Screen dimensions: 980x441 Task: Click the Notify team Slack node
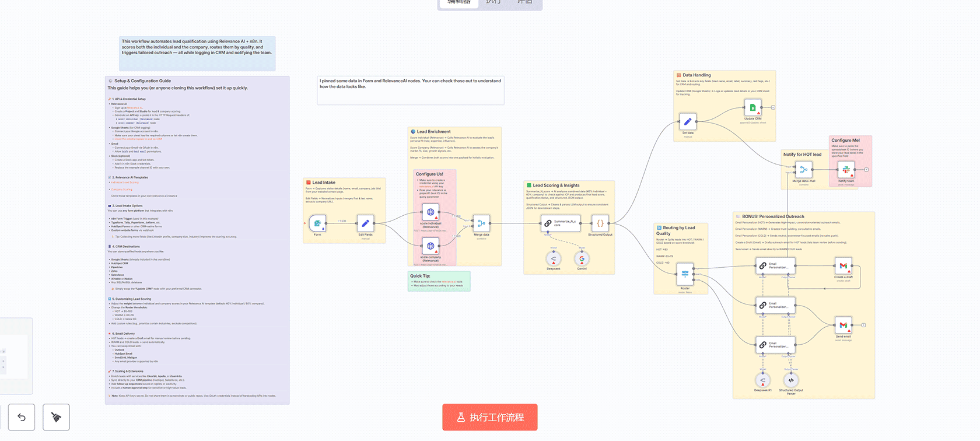tap(846, 170)
